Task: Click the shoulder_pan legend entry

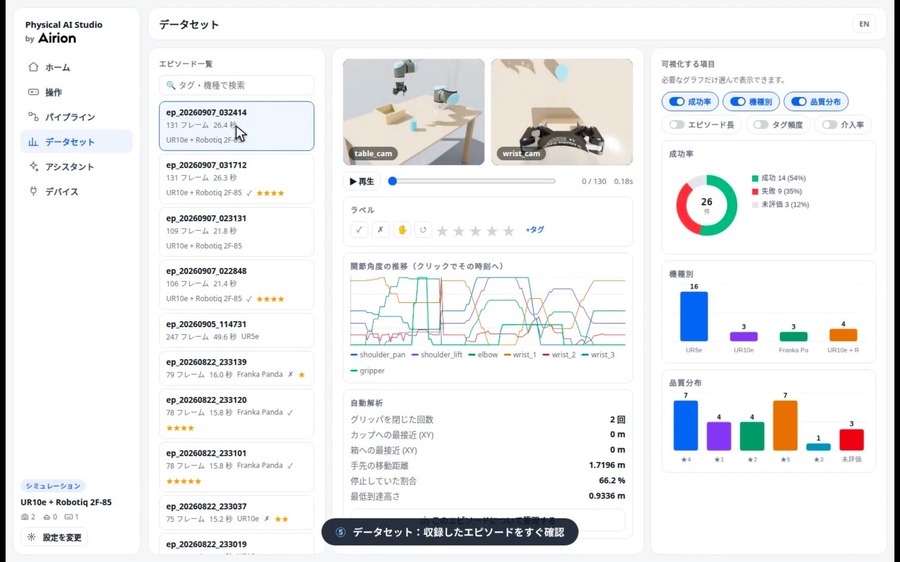Action: (x=378, y=355)
